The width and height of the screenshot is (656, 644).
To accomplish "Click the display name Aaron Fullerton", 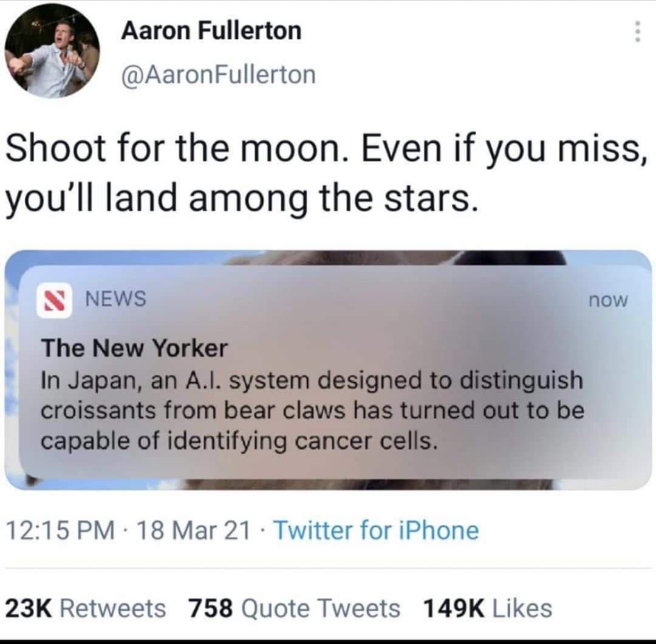I will click(x=211, y=30).
